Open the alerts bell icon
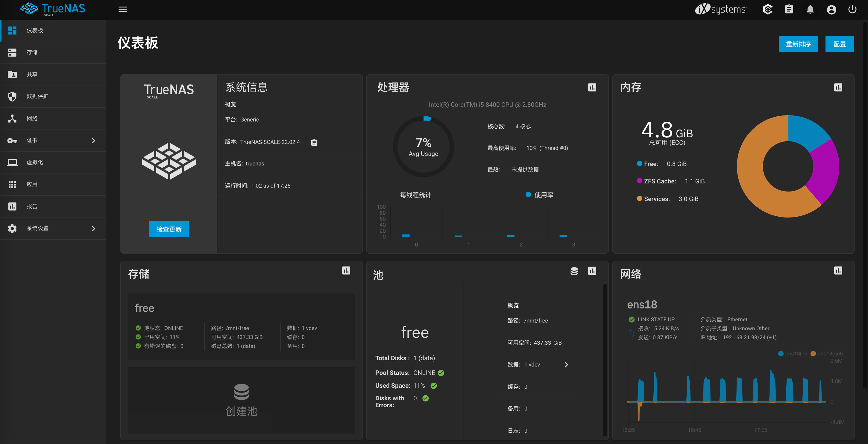Viewport: 868px width, 444px height. [x=810, y=10]
